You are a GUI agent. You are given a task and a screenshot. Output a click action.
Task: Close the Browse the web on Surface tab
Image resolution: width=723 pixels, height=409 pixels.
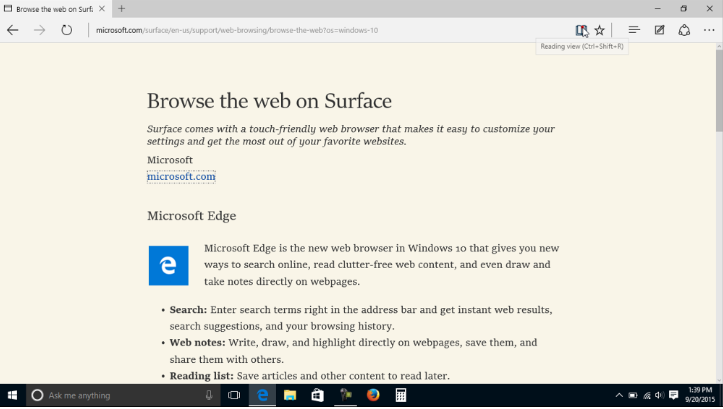(102, 9)
